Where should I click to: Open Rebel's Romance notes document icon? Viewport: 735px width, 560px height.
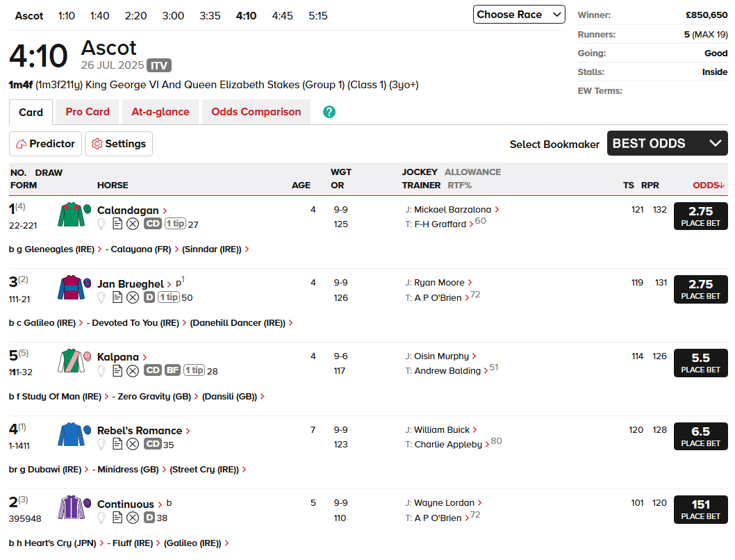(117, 444)
